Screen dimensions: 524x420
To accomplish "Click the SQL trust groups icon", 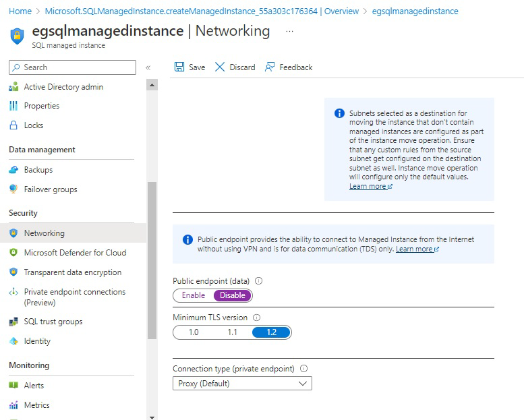I will pos(13,322).
